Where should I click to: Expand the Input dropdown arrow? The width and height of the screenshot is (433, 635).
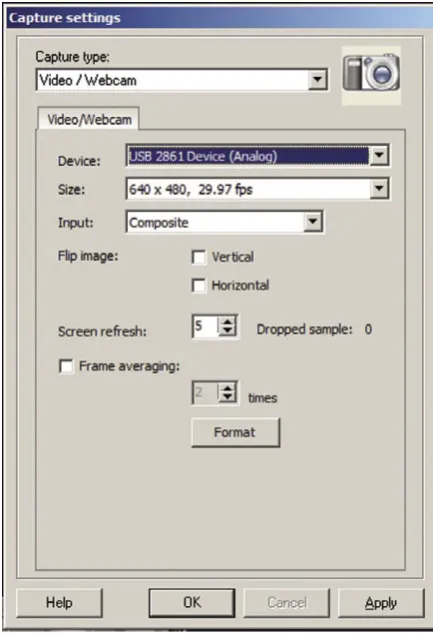(313, 222)
